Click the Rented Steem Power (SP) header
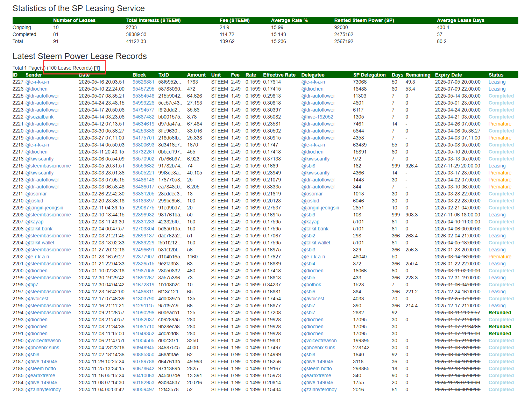532x394 pixels. [364, 20]
